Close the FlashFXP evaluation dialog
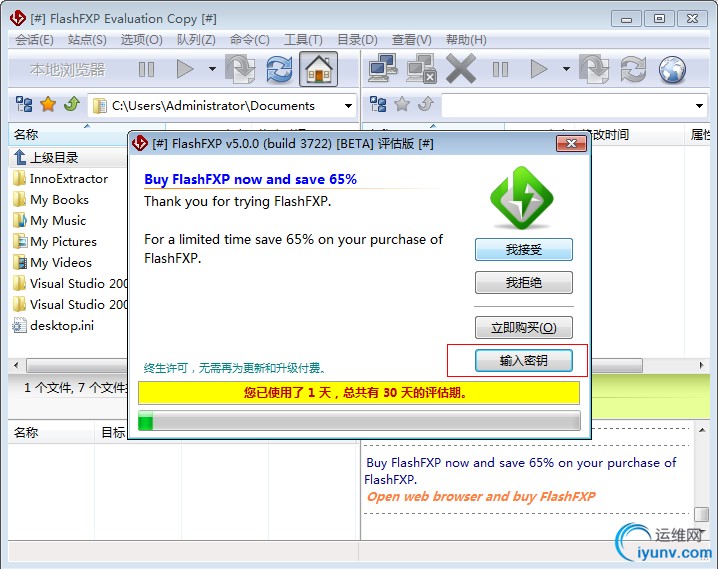718x569 pixels. click(x=571, y=144)
